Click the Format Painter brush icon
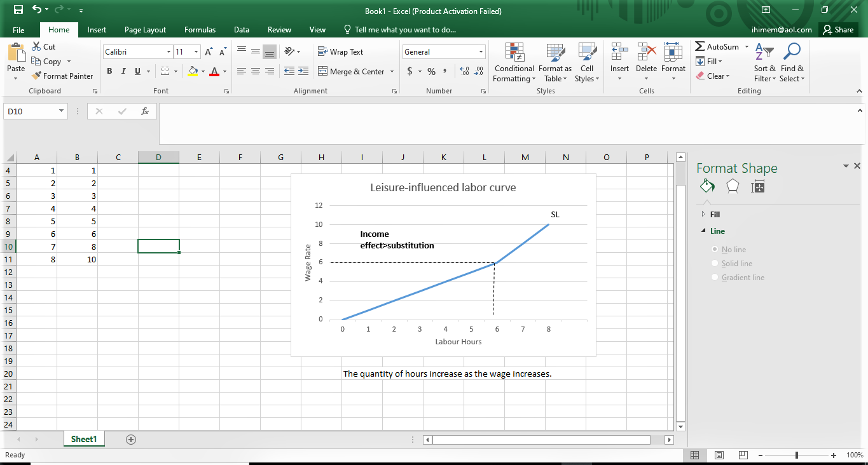The width and height of the screenshot is (868, 465). (37, 76)
